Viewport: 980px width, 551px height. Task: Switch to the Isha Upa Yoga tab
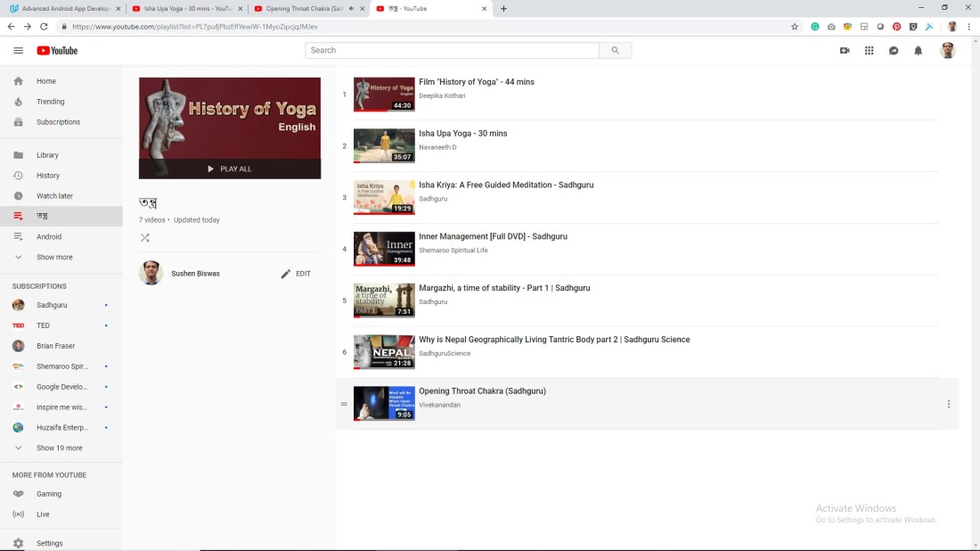185,9
